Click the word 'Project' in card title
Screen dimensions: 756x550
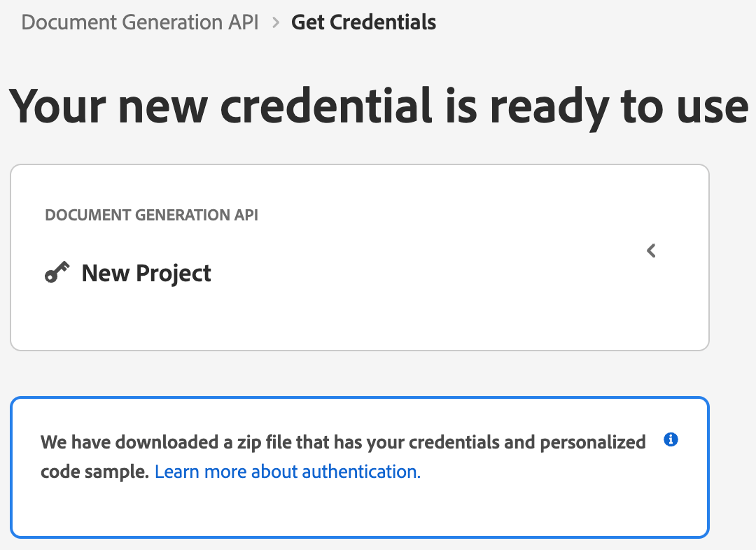point(173,274)
